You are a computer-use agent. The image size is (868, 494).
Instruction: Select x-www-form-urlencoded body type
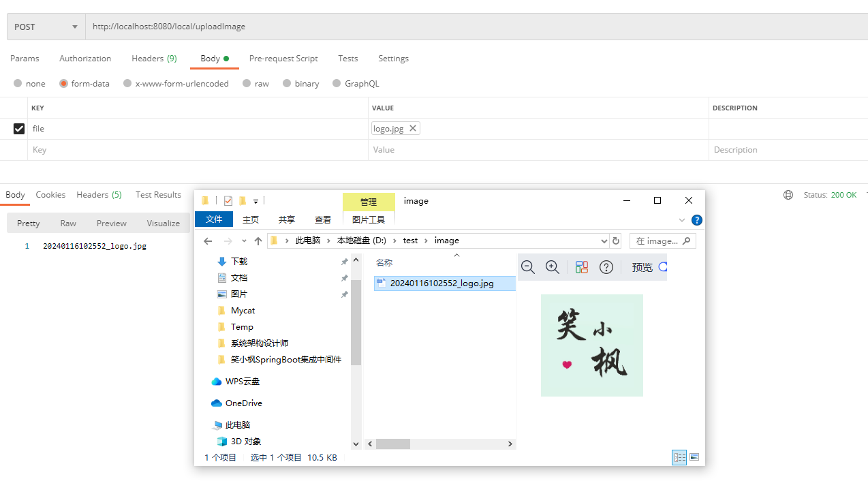click(x=127, y=84)
